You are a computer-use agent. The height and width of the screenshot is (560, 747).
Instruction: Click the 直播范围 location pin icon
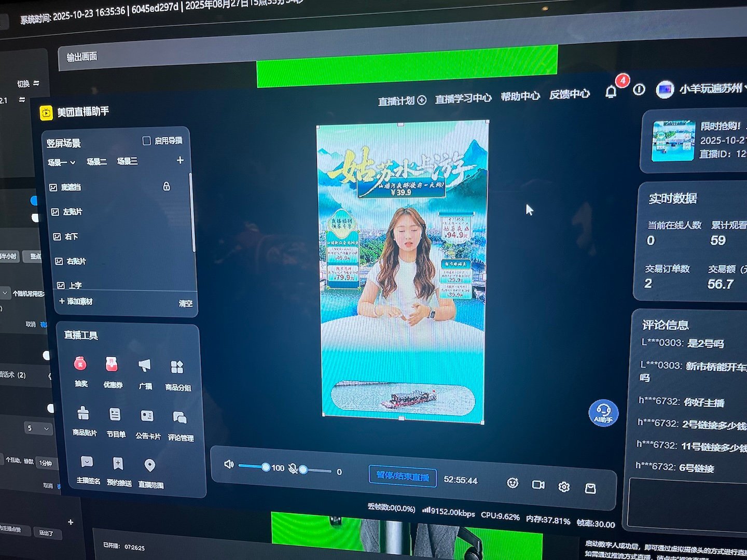pyautogui.click(x=150, y=466)
